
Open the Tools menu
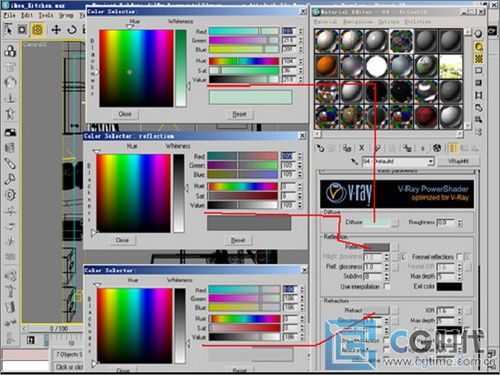(46, 15)
